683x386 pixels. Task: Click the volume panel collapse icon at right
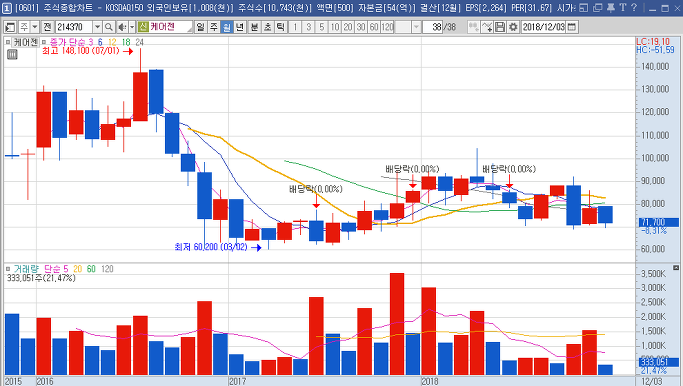tap(676, 267)
